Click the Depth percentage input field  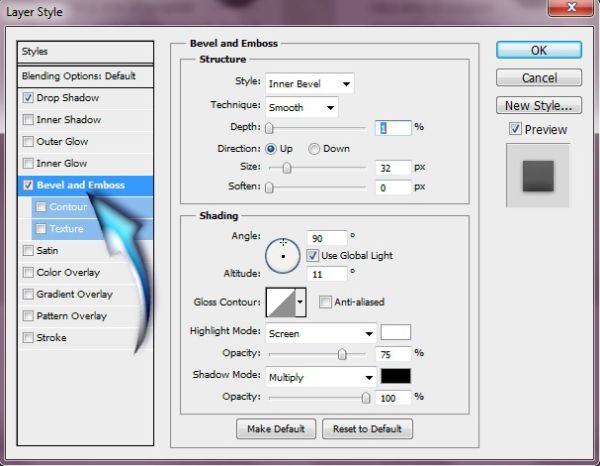click(393, 128)
